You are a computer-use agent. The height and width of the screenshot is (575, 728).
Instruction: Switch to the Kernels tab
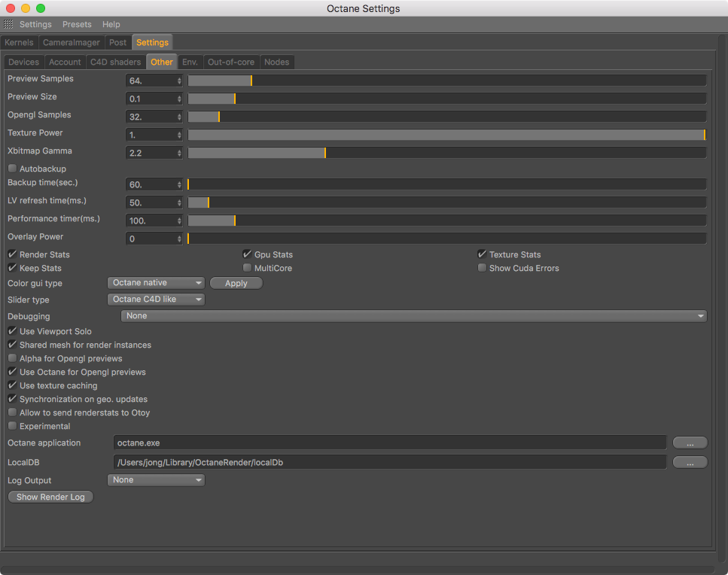pos(19,42)
